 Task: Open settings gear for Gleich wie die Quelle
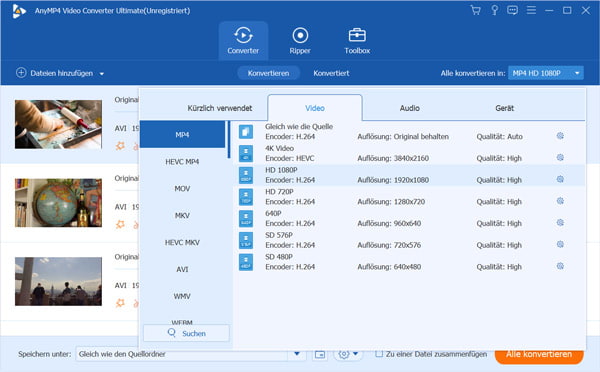pyautogui.click(x=560, y=136)
